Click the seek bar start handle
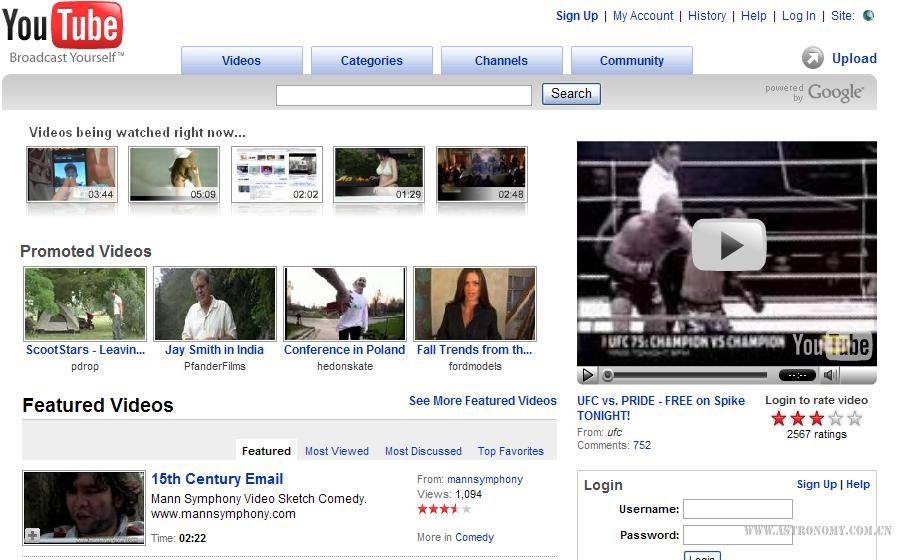Image resolution: width=897 pixels, height=560 pixels. (x=608, y=375)
